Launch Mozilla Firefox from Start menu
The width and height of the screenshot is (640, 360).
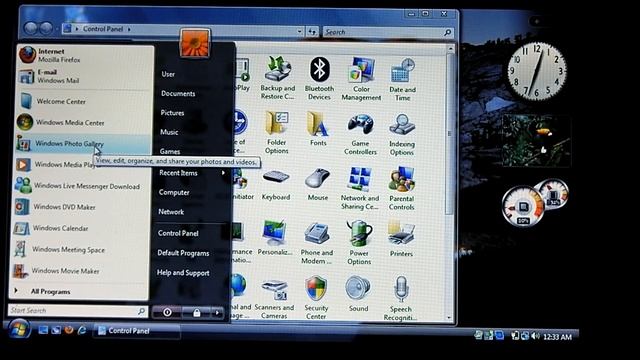[84, 55]
